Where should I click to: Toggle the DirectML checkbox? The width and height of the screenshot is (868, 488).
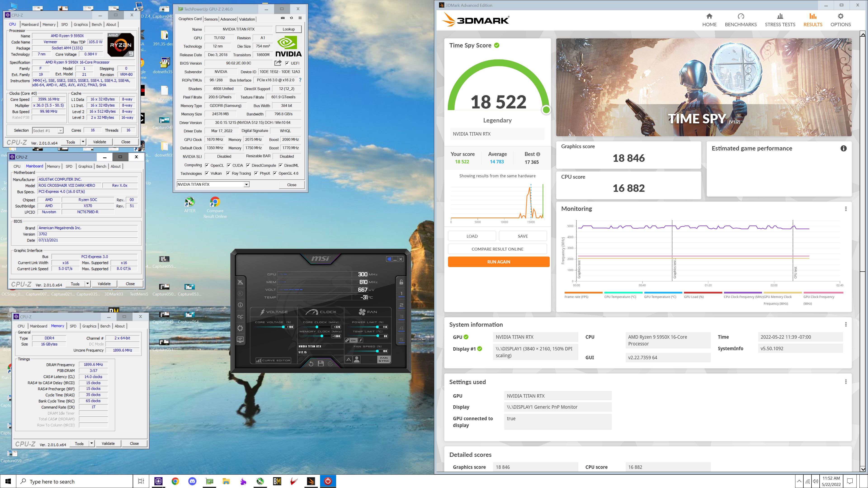pos(280,165)
